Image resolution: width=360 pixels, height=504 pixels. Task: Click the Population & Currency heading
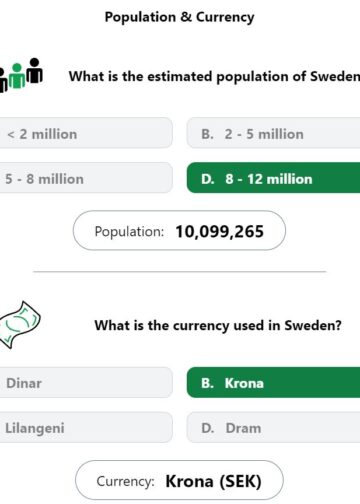(179, 17)
